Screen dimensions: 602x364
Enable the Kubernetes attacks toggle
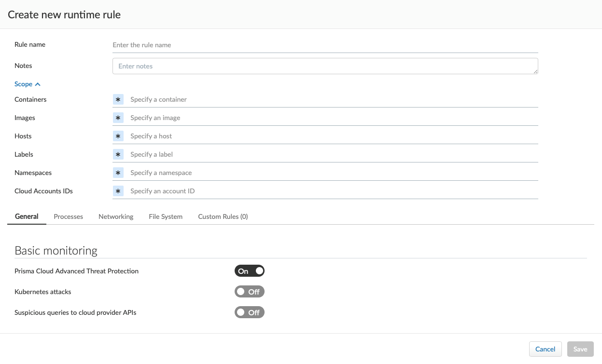(250, 292)
